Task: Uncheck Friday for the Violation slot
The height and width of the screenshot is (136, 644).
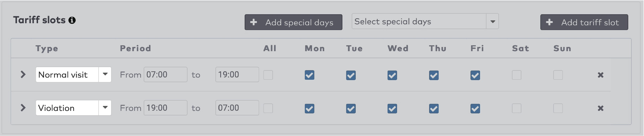Action: (x=475, y=108)
